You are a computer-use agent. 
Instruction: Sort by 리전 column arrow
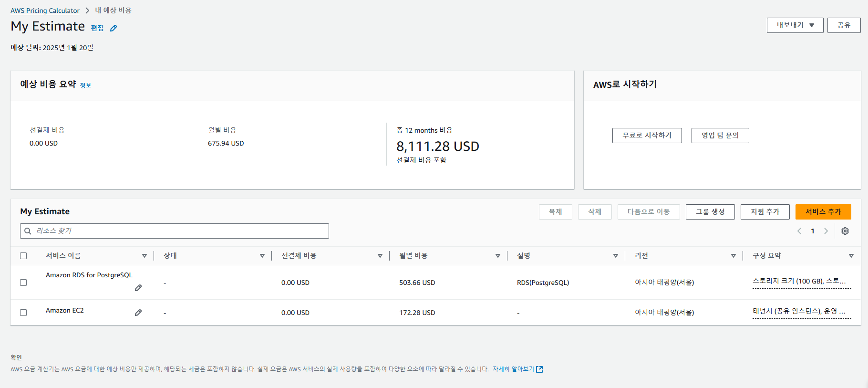pos(734,256)
